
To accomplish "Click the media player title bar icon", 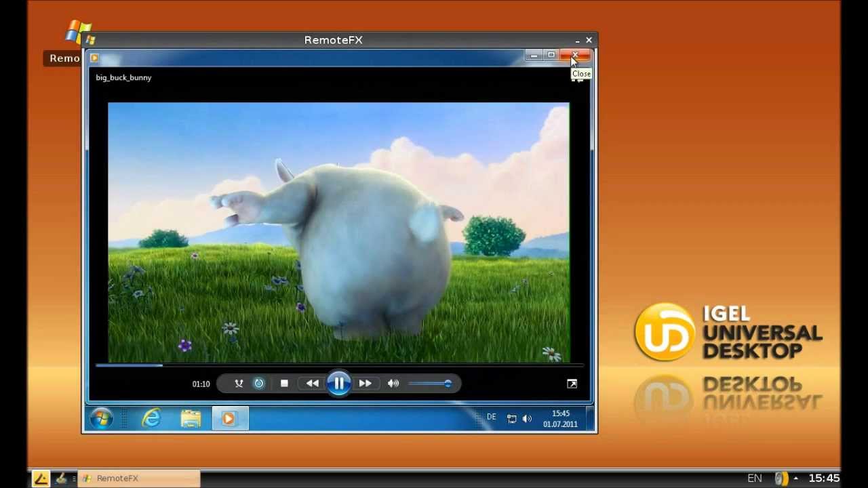I will pos(94,58).
